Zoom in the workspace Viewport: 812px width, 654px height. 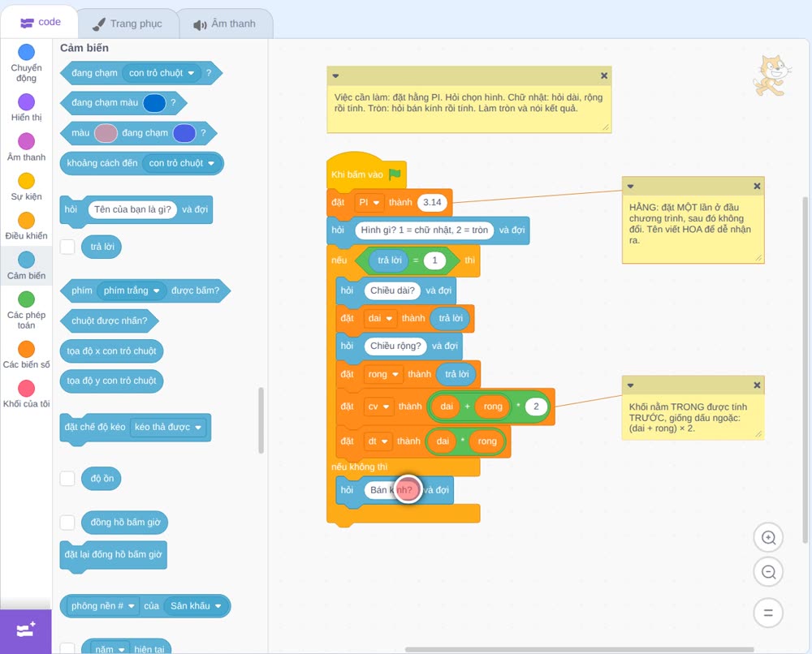(768, 538)
